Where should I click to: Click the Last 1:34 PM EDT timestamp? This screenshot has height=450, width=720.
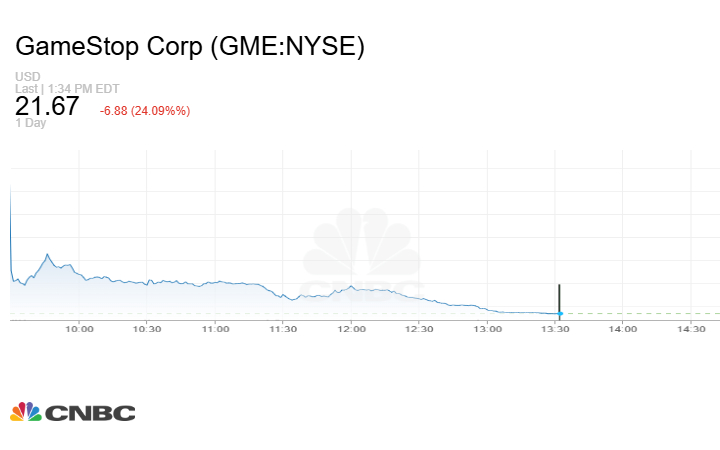click(67, 88)
